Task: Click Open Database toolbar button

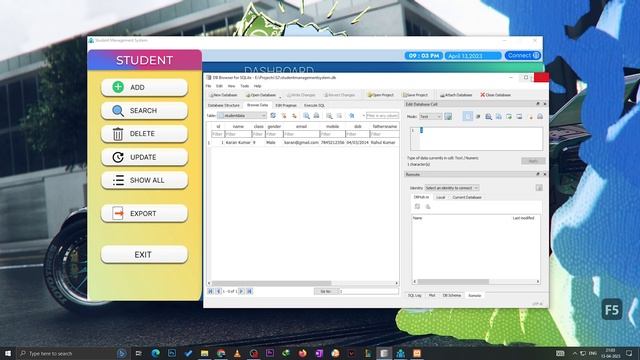Action: click(260, 95)
